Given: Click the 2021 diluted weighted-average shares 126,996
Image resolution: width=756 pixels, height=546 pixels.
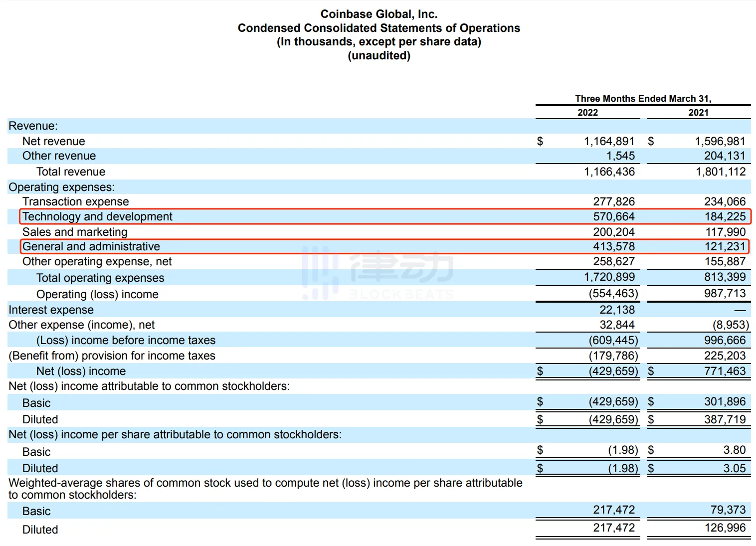Looking at the screenshot, I should pyautogui.click(x=725, y=528).
